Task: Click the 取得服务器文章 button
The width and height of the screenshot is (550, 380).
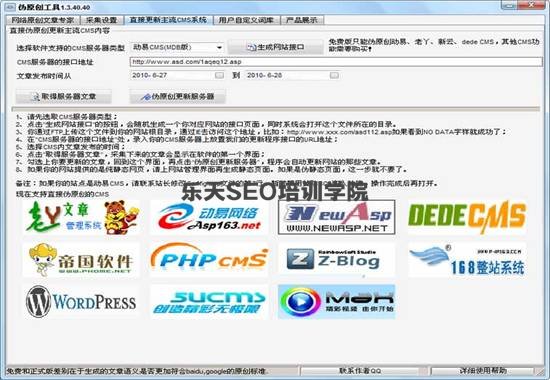Action: 63,96
